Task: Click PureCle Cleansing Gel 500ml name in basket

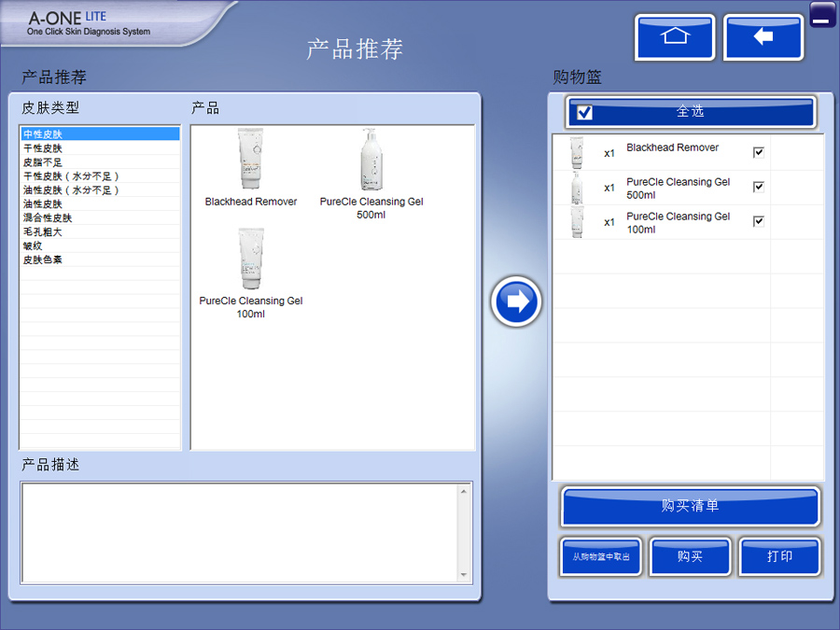Action: (x=679, y=189)
